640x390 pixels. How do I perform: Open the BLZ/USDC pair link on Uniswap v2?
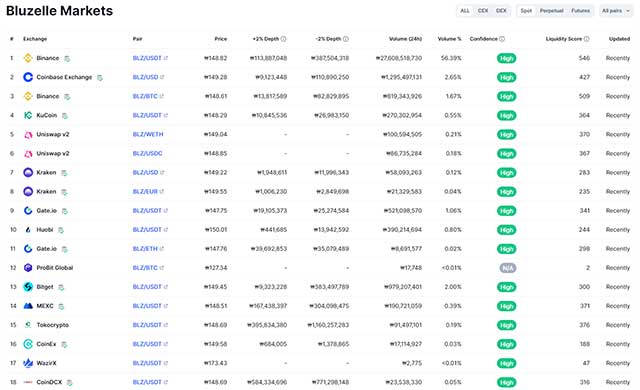(x=147, y=153)
